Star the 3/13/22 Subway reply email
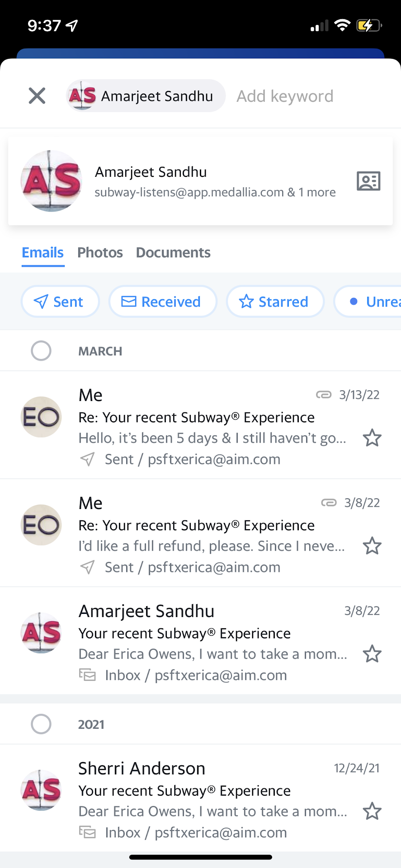Viewport: 401px width, 868px height. point(372,438)
